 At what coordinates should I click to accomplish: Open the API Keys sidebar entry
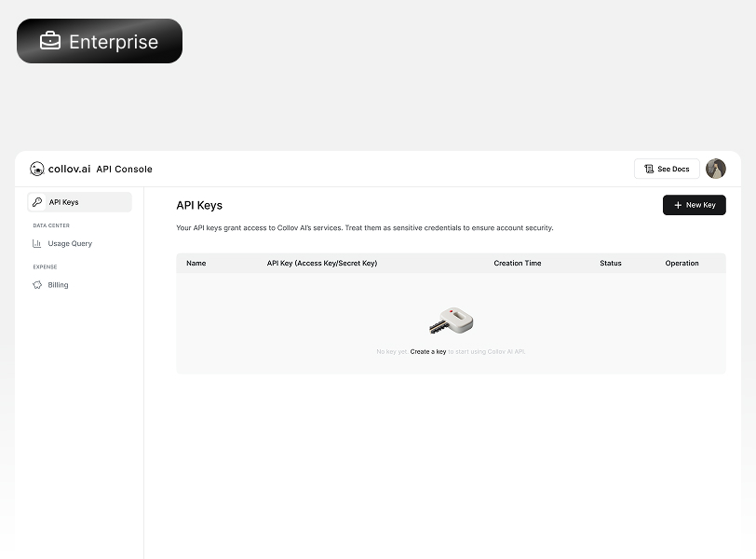[63, 201]
